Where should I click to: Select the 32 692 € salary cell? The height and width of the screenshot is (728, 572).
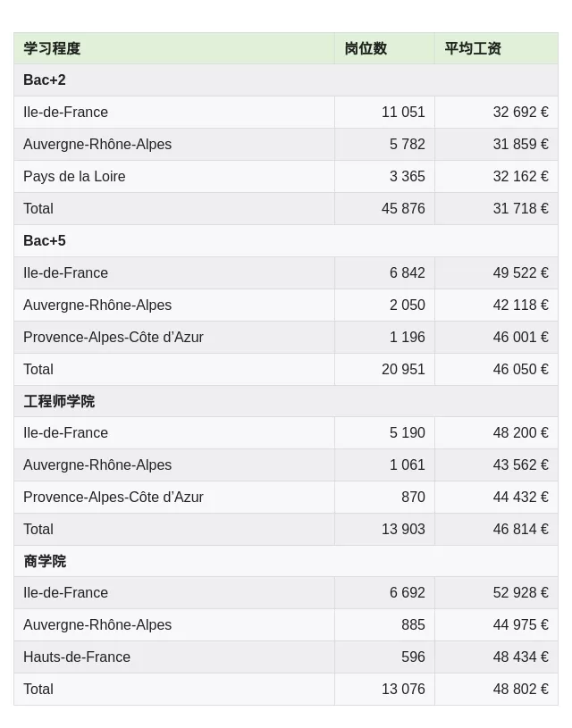coord(520,113)
